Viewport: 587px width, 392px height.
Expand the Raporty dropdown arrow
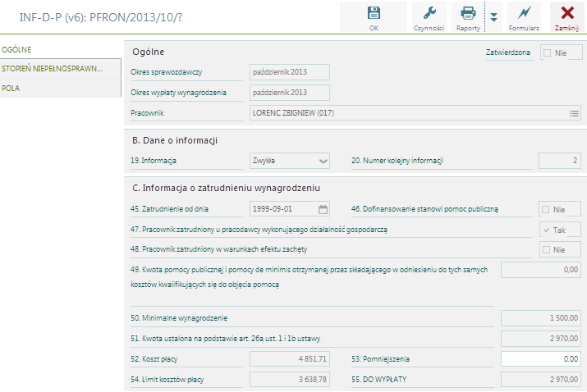[x=493, y=17]
